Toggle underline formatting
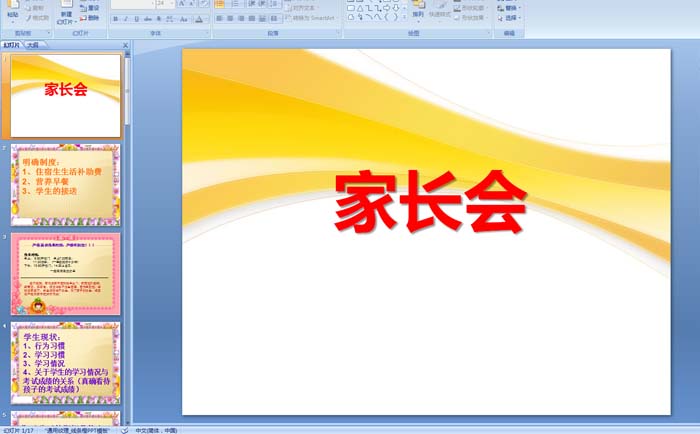Image resolution: width=700 pixels, height=434 pixels. [x=137, y=19]
